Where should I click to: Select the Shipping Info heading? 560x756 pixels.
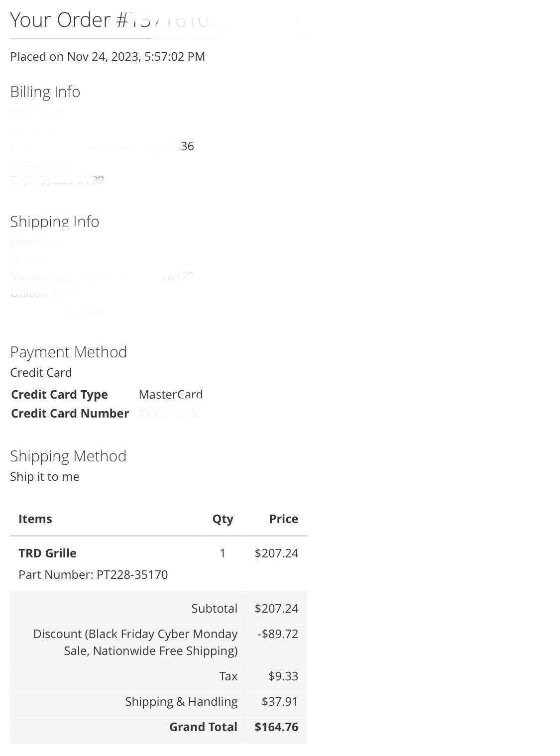[55, 221]
